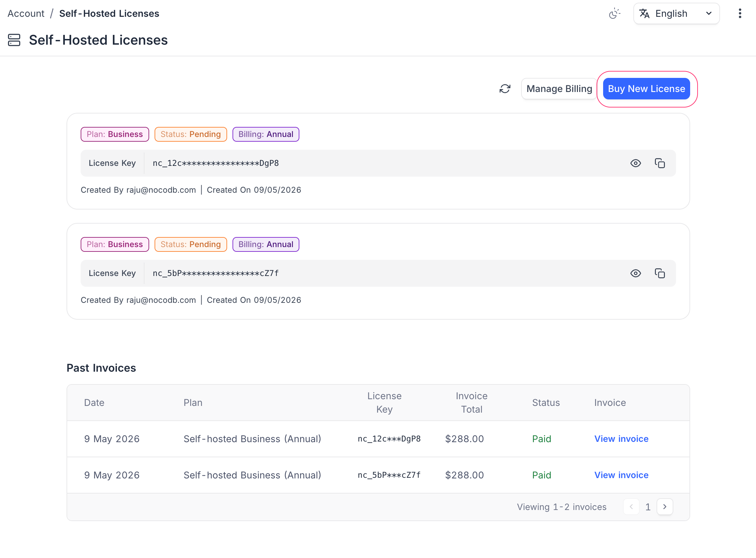Click the License Key column header
756x558 pixels.
[384, 403]
